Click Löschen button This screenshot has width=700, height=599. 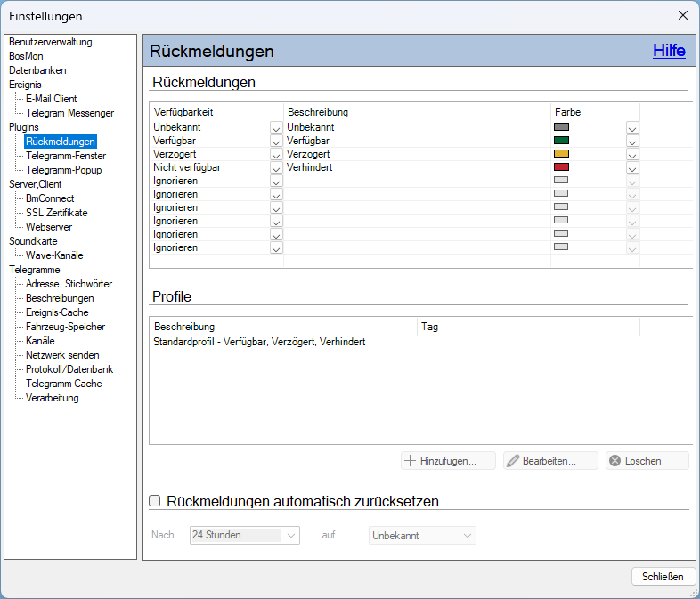tap(647, 461)
